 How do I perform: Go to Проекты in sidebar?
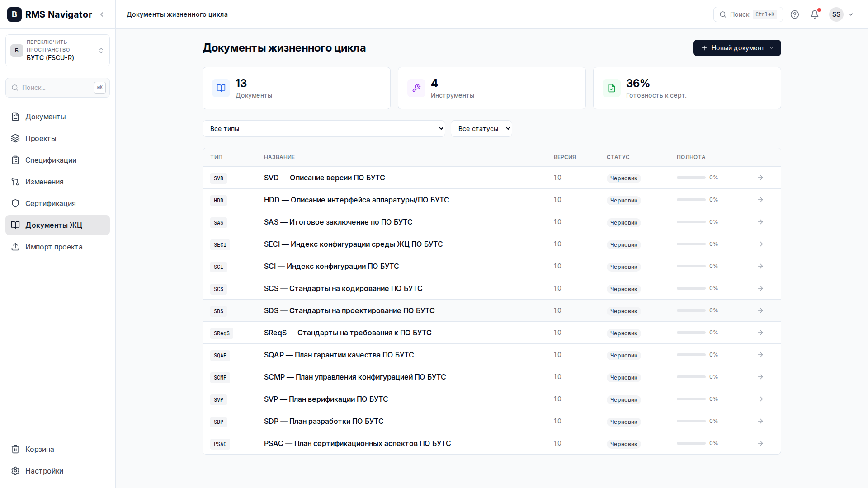57,138
